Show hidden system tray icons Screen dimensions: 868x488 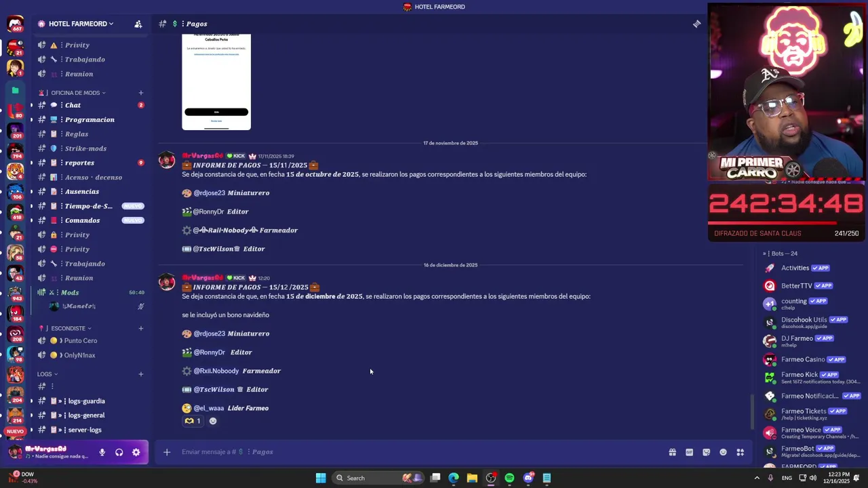757,478
